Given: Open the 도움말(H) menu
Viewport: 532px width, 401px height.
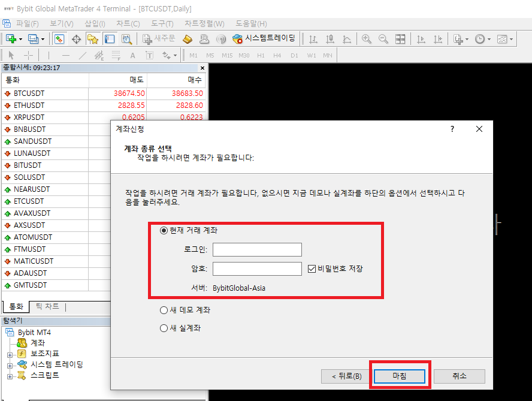Looking at the screenshot, I should tap(251, 24).
